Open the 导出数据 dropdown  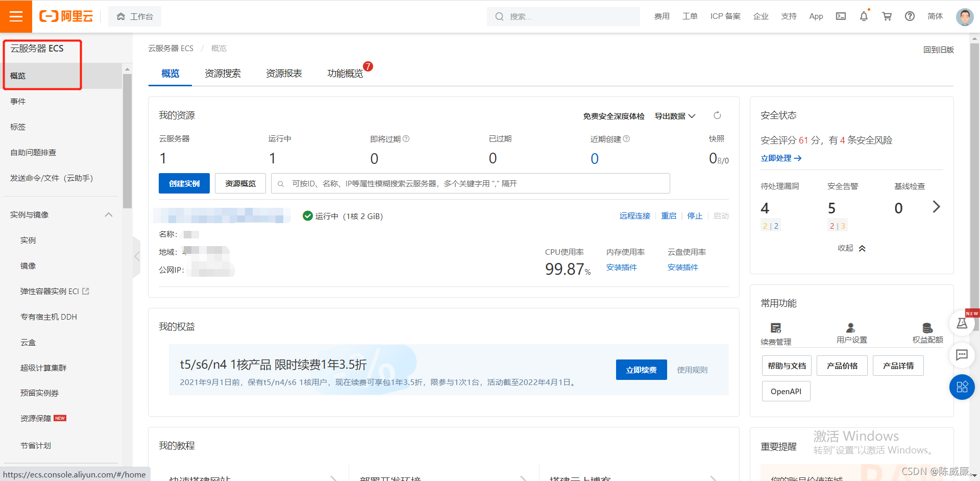tap(674, 116)
